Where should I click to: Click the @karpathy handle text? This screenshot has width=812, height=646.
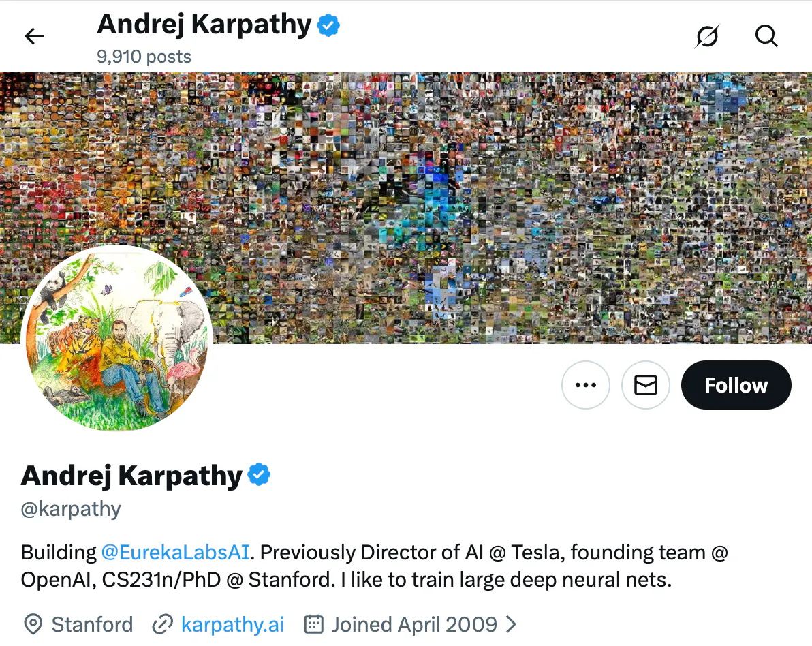(x=71, y=509)
